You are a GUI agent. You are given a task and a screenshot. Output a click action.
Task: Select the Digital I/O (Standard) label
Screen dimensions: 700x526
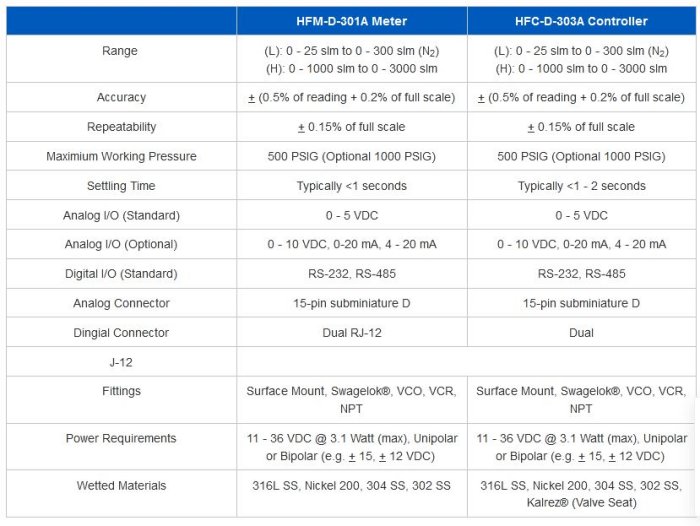pyautogui.click(x=121, y=274)
